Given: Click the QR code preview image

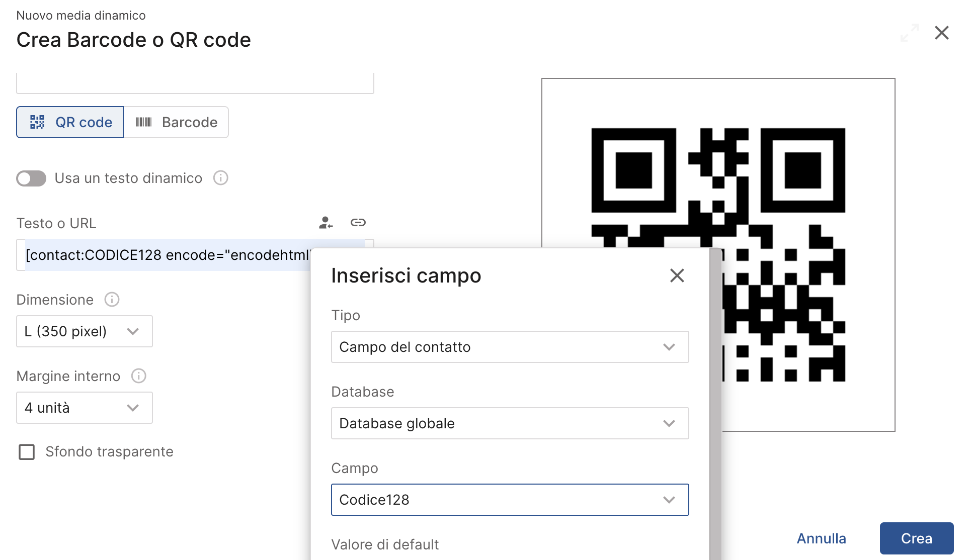Looking at the screenshot, I should pos(718,254).
